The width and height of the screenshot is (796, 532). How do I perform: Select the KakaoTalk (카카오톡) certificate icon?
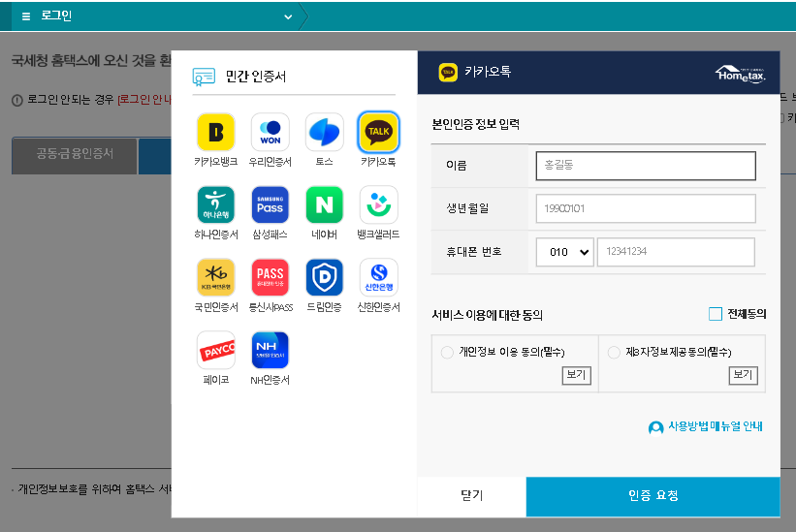coord(379,133)
